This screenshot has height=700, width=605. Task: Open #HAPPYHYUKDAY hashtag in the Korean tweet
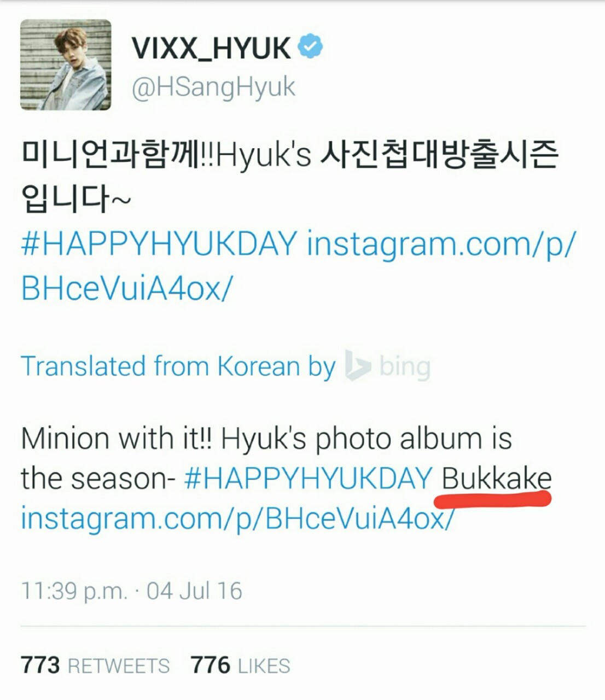coord(159,243)
